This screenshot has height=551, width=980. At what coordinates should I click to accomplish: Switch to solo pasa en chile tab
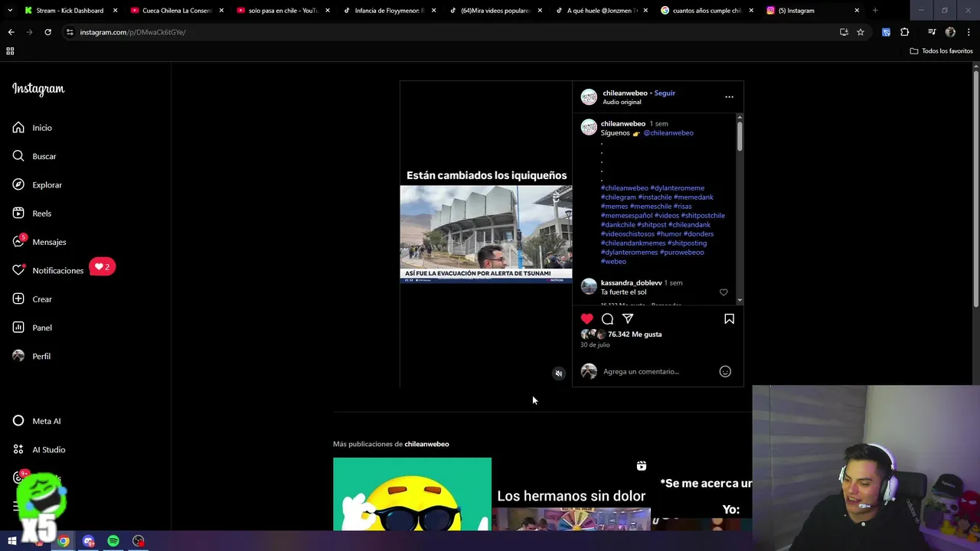pyautogui.click(x=283, y=11)
